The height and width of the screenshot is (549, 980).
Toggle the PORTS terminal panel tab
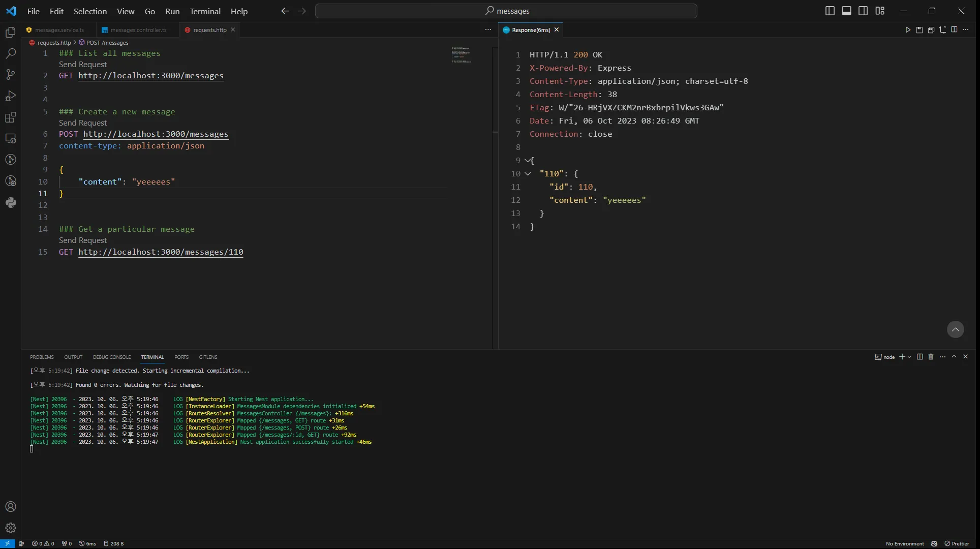tap(182, 356)
